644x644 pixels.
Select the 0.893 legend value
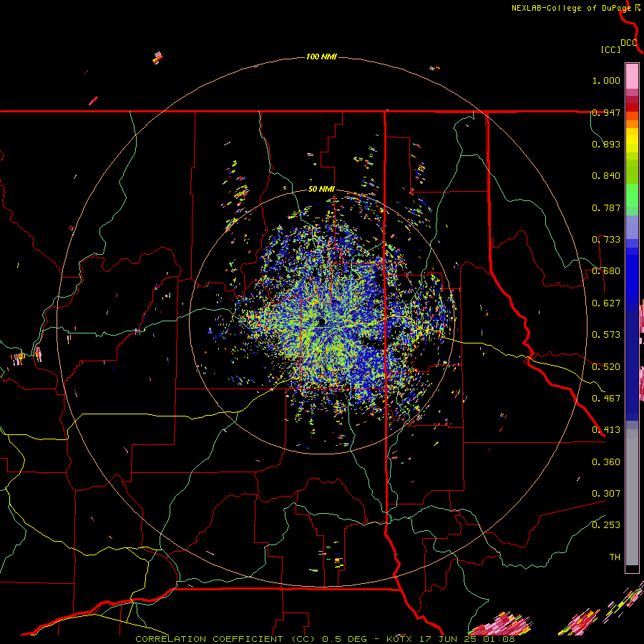[x=606, y=144]
